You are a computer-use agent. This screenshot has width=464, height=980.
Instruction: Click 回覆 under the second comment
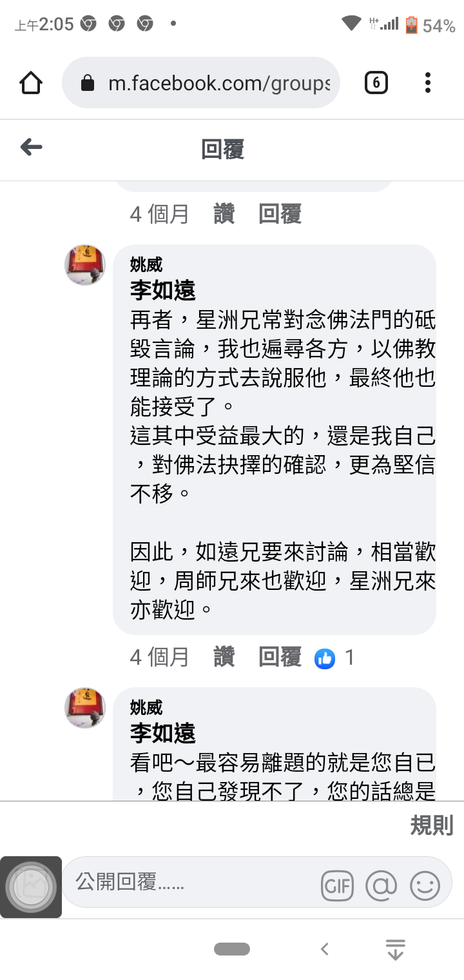[280, 658]
